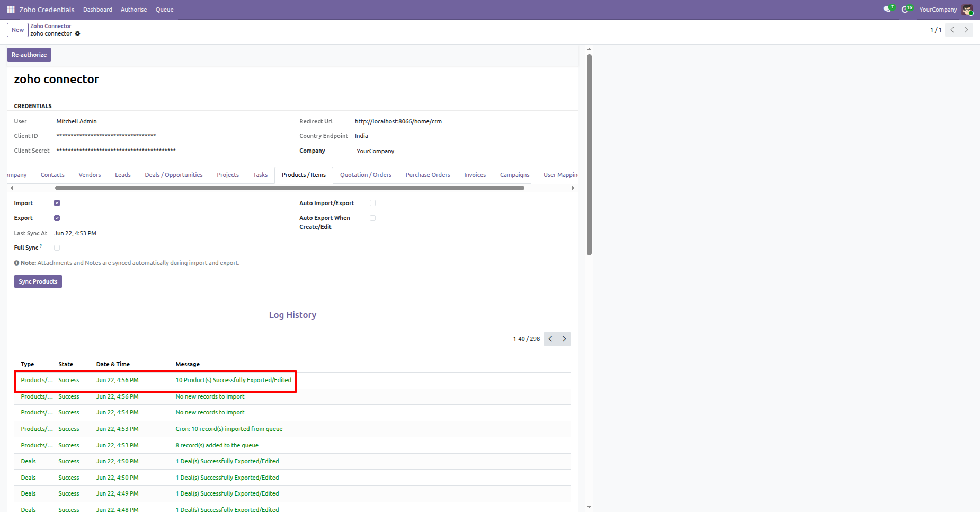Switch to the Campaigns tab
The image size is (980, 512).
pyautogui.click(x=514, y=175)
